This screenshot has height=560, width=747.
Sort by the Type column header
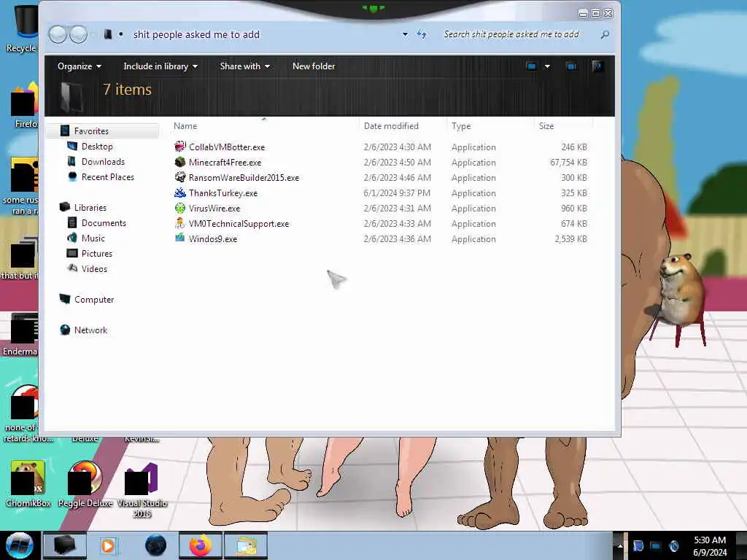pos(461,125)
